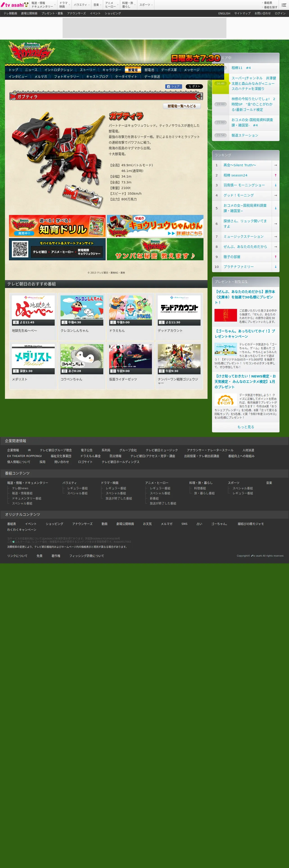Click the ENGLISH link in top bar
This screenshot has height=868, width=289.
click(x=224, y=14)
